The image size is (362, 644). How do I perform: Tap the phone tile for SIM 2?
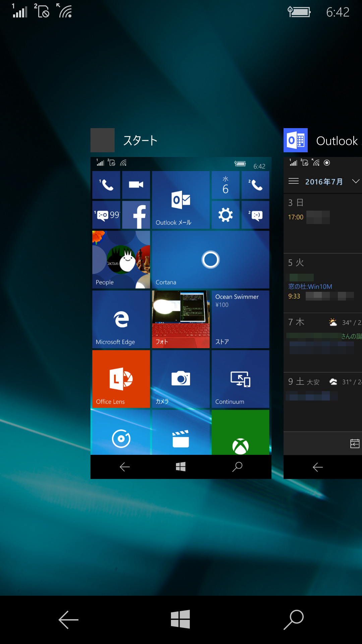tap(255, 185)
